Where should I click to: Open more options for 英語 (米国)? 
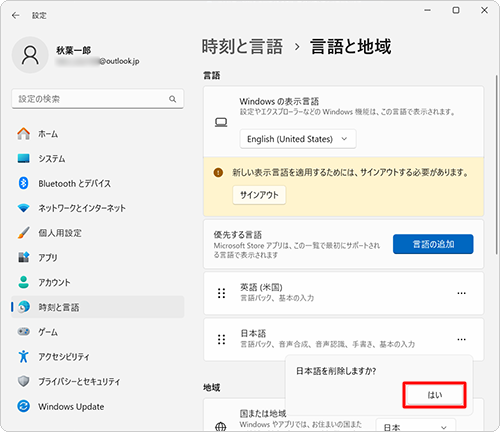pos(461,293)
